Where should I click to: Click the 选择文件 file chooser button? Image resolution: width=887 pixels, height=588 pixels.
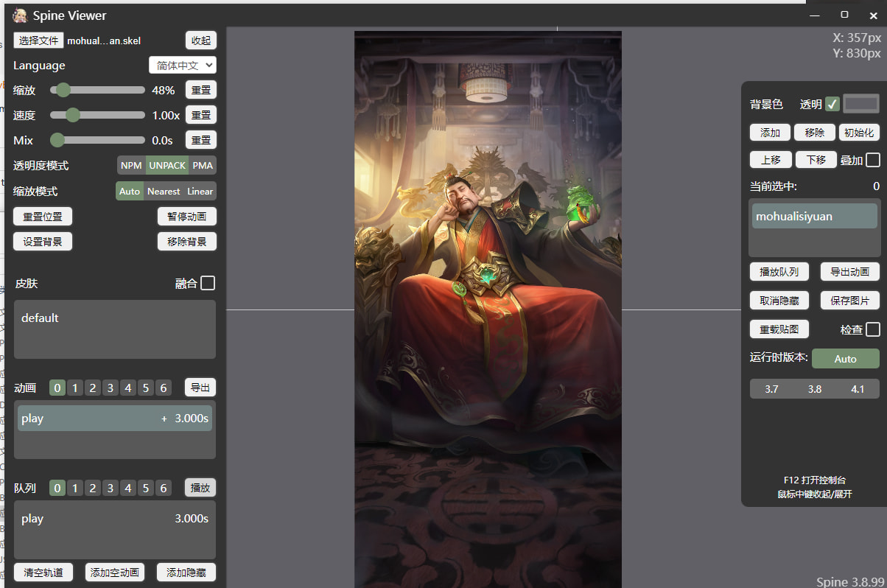click(38, 41)
